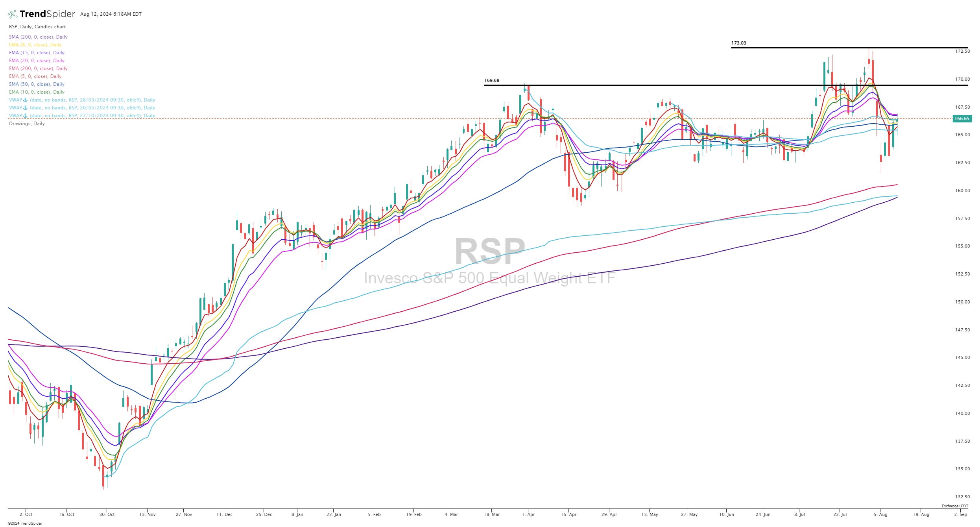
Task: Click the '10. Jun' date axis label
Action: coord(727,514)
